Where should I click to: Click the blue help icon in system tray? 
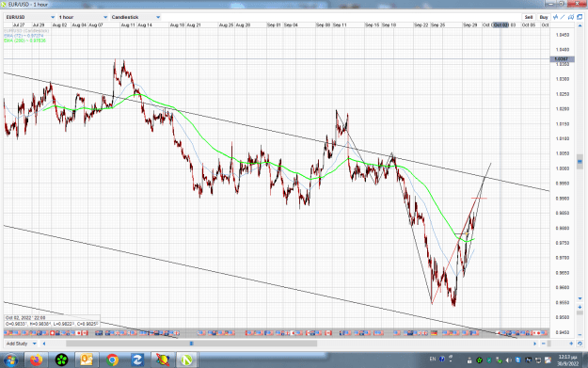pyautogui.click(x=442, y=359)
